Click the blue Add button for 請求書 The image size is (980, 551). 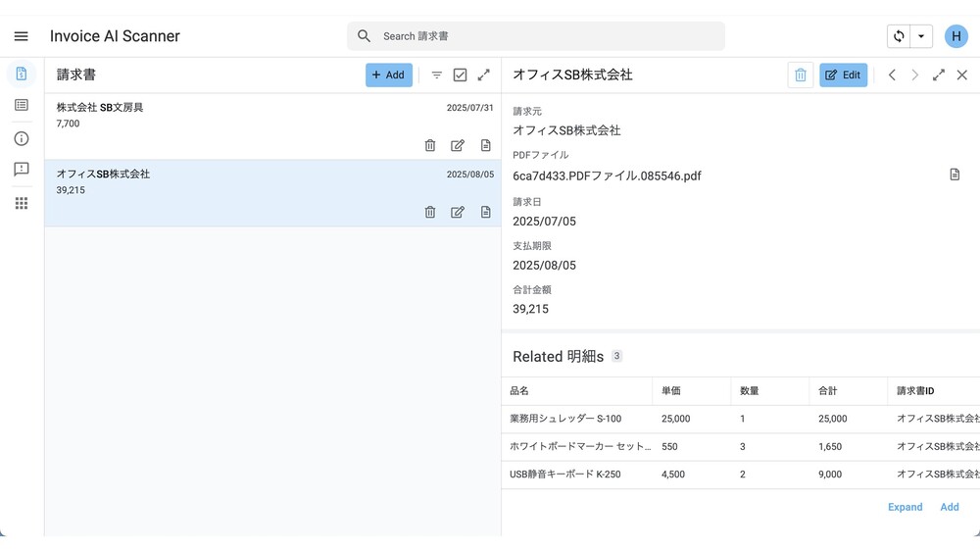[x=389, y=75]
